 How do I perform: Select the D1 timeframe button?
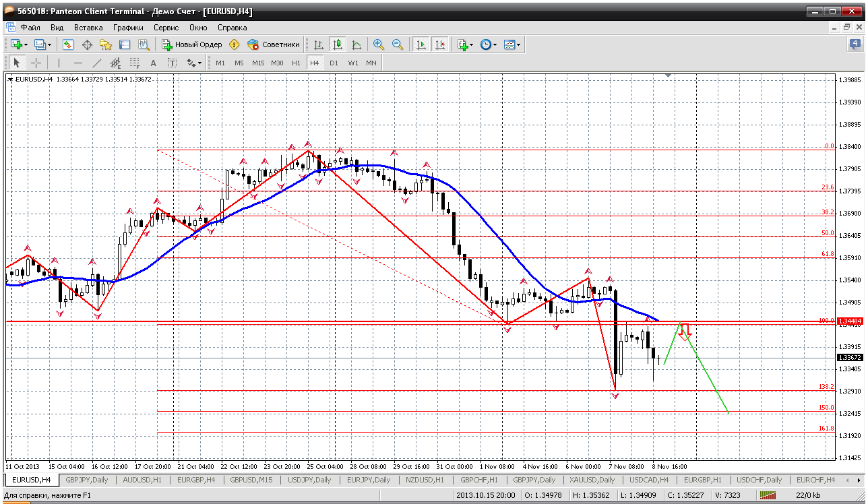pos(334,63)
